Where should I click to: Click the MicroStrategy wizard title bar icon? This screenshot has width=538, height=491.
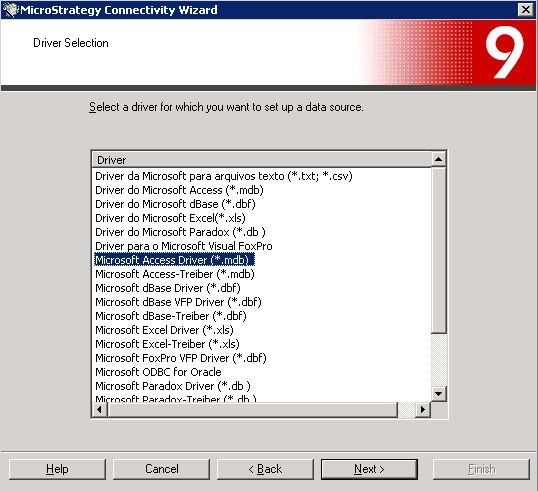tap(10, 10)
